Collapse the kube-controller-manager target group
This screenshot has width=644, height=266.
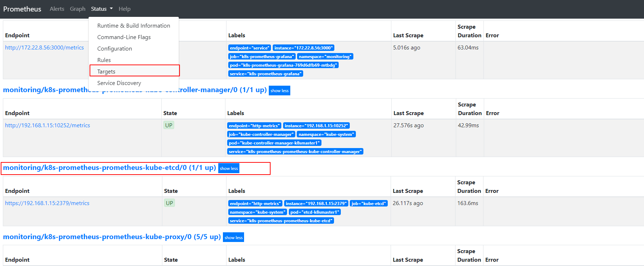coord(279,91)
